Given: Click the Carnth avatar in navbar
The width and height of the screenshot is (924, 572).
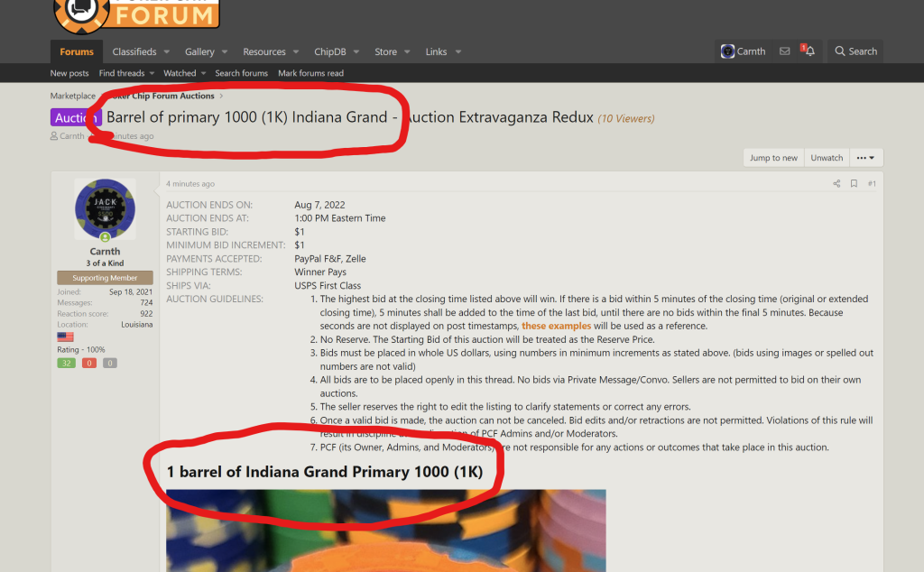Looking at the screenshot, I should click(x=727, y=51).
